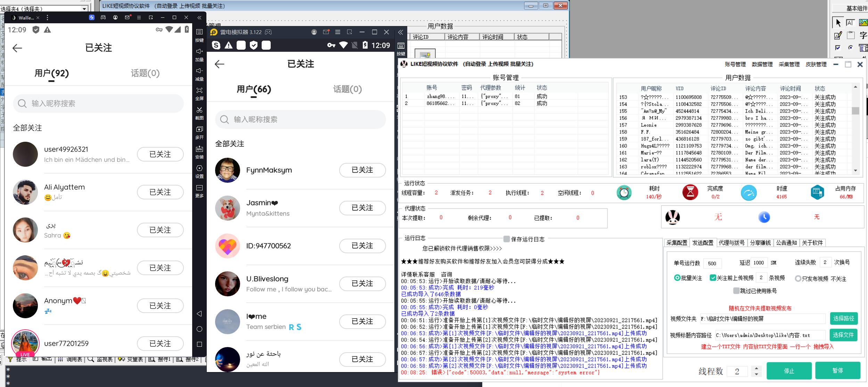Select the 批量关注 radio button

tap(677, 278)
